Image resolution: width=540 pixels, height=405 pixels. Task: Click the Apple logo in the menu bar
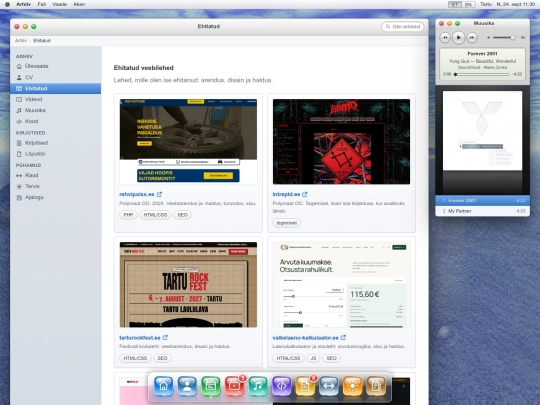pos(7,4)
